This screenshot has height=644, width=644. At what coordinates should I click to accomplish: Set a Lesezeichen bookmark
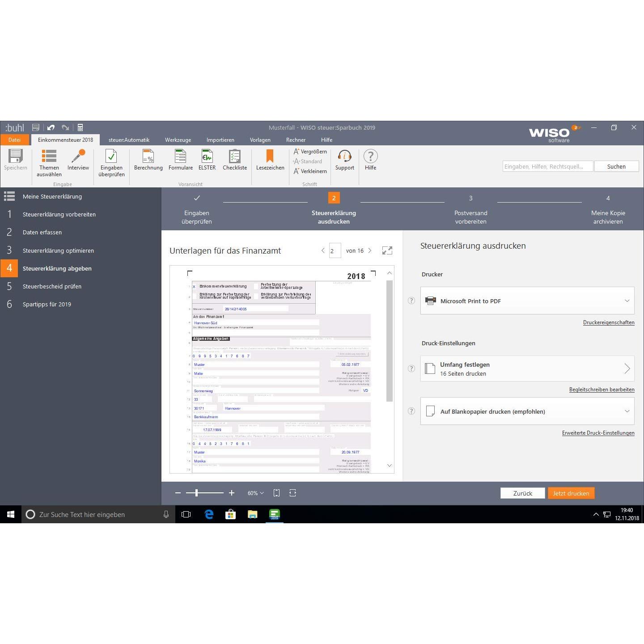pos(270,160)
